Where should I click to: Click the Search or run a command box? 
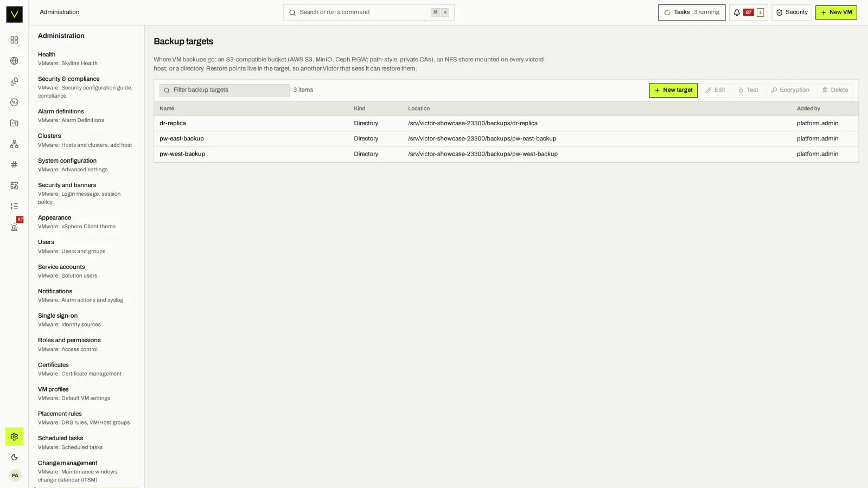(368, 12)
